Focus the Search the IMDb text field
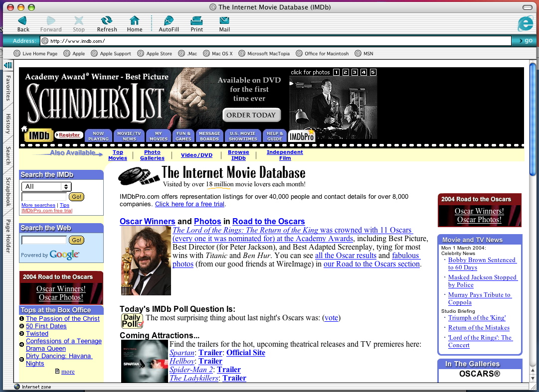 (44, 197)
